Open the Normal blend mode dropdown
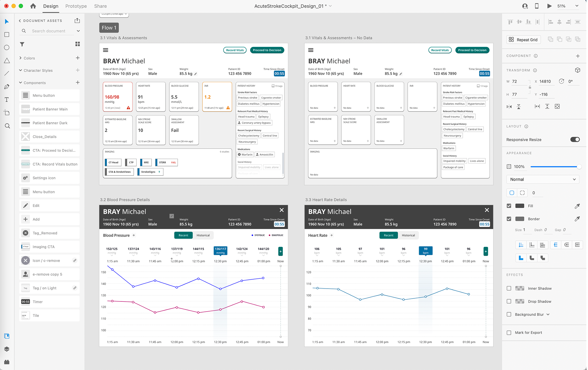 [543, 179]
